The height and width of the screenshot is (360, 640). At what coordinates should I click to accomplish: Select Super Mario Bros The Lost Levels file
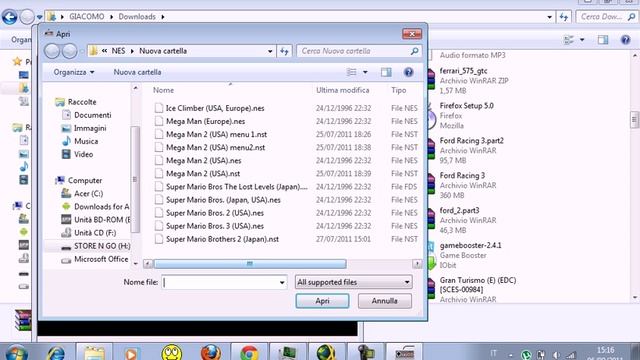(236, 187)
